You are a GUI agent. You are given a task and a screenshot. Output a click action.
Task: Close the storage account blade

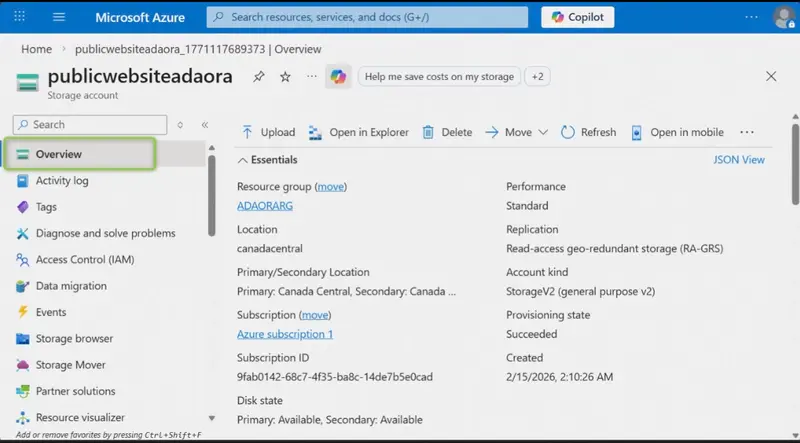(x=771, y=77)
